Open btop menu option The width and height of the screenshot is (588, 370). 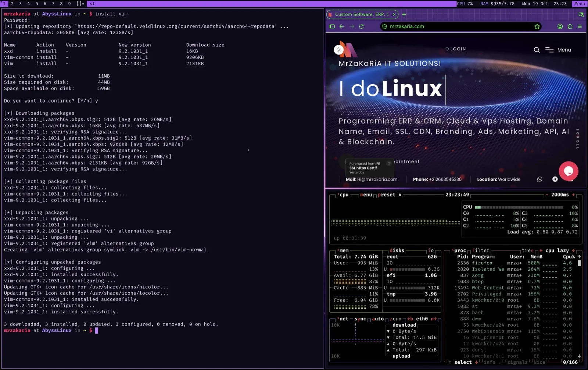click(x=366, y=195)
